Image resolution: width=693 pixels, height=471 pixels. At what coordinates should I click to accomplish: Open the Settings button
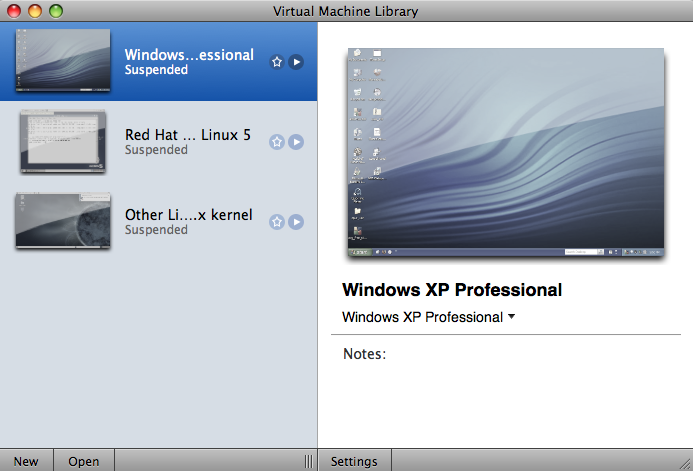[x=354, y=461]
